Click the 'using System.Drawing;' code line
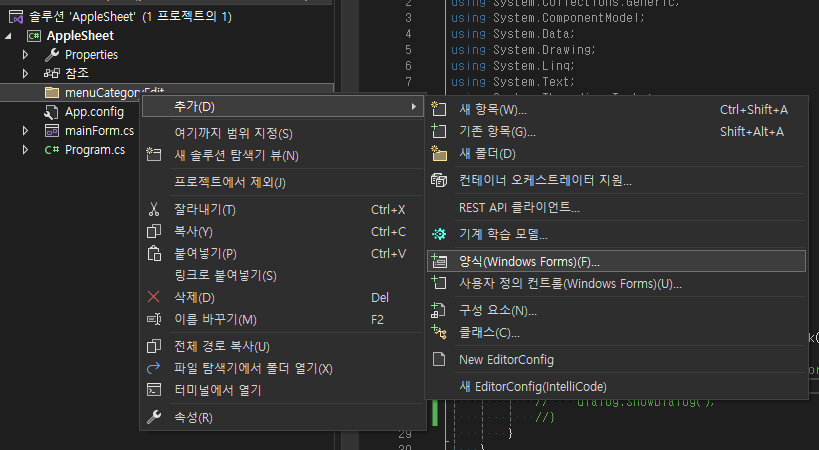 pos(523,50)
